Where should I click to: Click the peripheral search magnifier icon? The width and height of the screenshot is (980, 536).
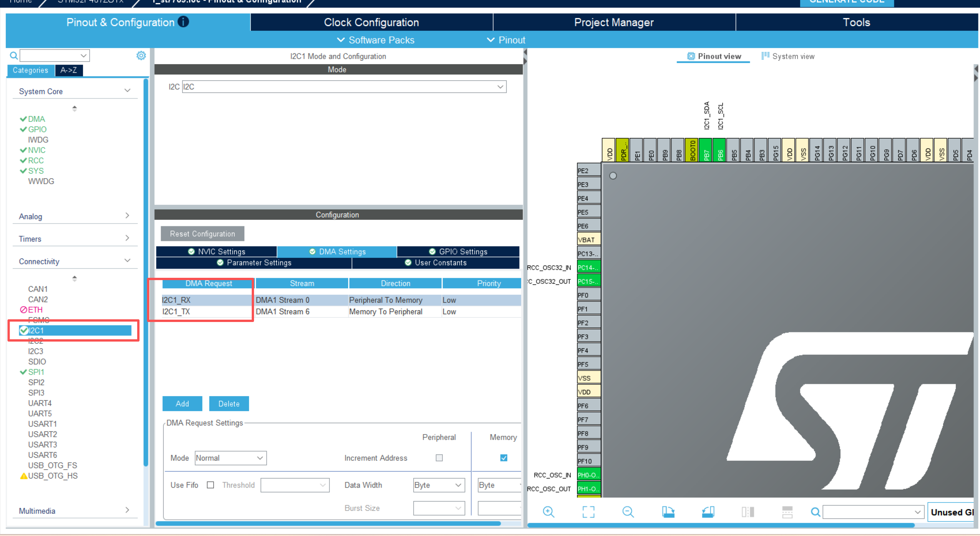14,56
